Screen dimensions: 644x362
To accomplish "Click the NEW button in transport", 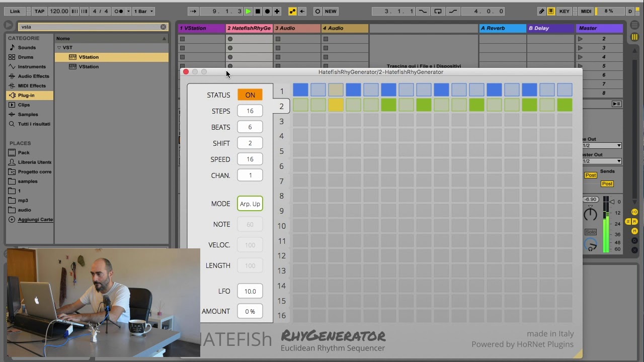I will 331,11.
